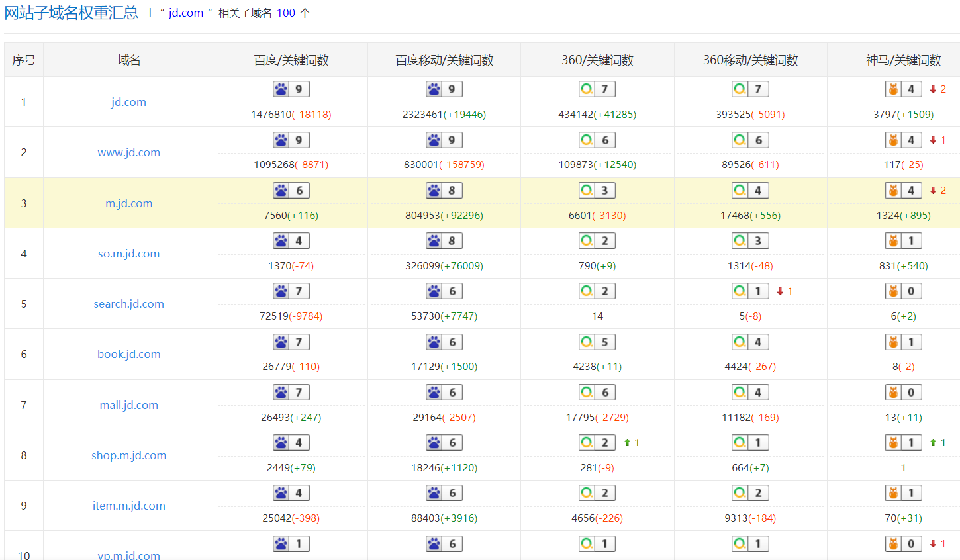The image size is (960, 560).
Task: Click 360 mobile weight badge for jd.com
Action: tap(750, 89)
